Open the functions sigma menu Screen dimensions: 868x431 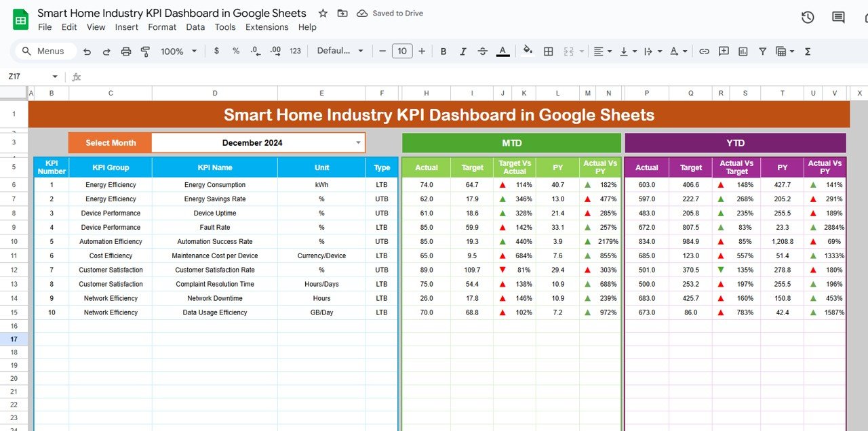[808, 52]
